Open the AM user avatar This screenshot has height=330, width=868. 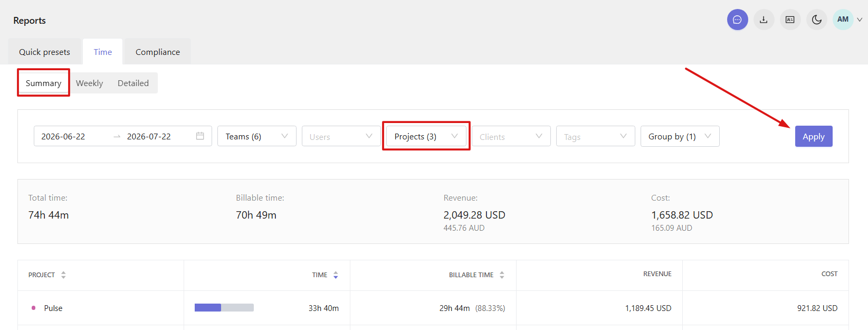(x=843, y=20)
